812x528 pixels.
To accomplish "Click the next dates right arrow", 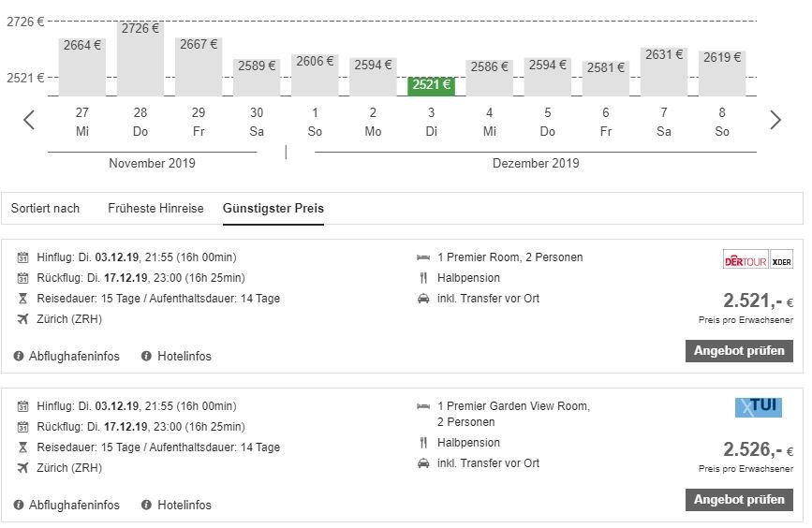I will coord(775,120).
